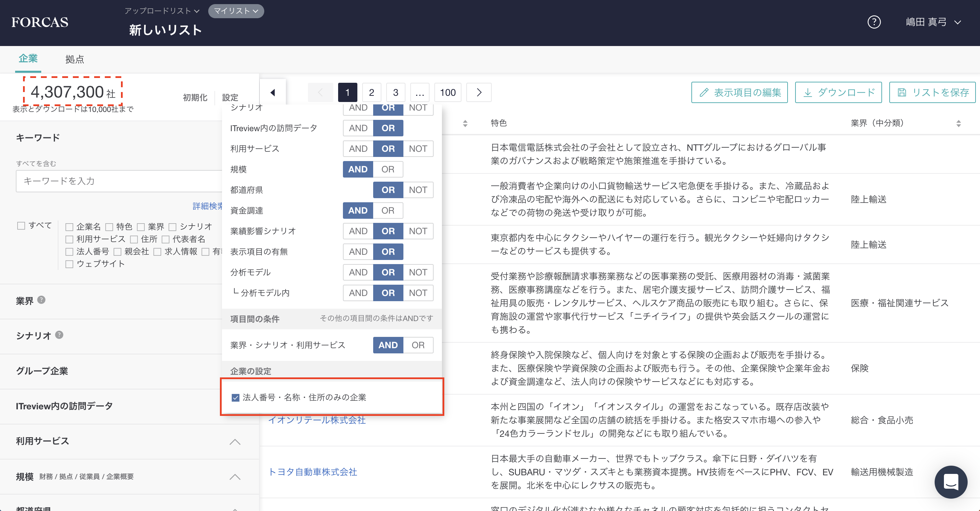Click the save icon on リストを保存

coord(902,92)
